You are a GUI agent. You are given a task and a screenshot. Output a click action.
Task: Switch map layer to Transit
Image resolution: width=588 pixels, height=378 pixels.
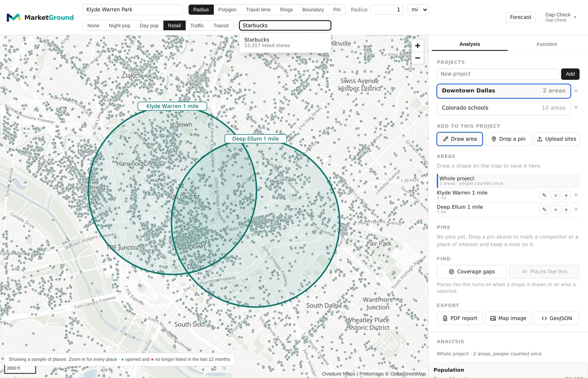(x=221, y=26)
